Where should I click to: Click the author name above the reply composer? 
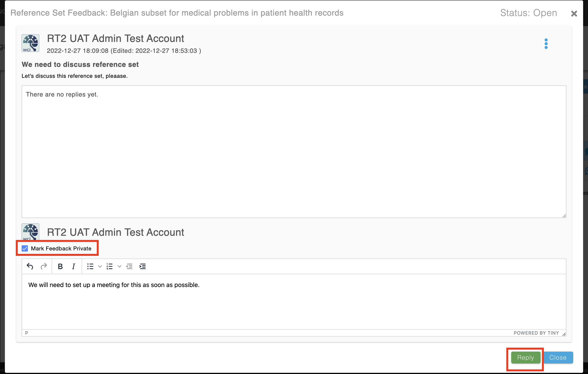(115, 232)
